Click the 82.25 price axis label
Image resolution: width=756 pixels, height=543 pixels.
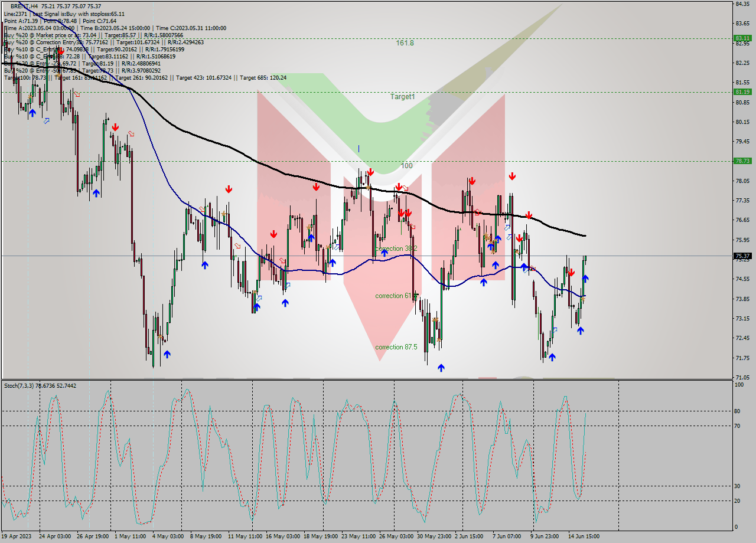click(x=742, y=63)
